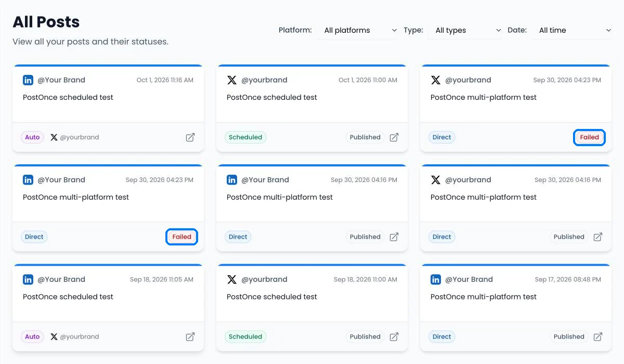Open external link of X Sep 30 04:16 PM post
Image resolution: width=624 pixels, height=364 pixels.
tap(598, 237)
